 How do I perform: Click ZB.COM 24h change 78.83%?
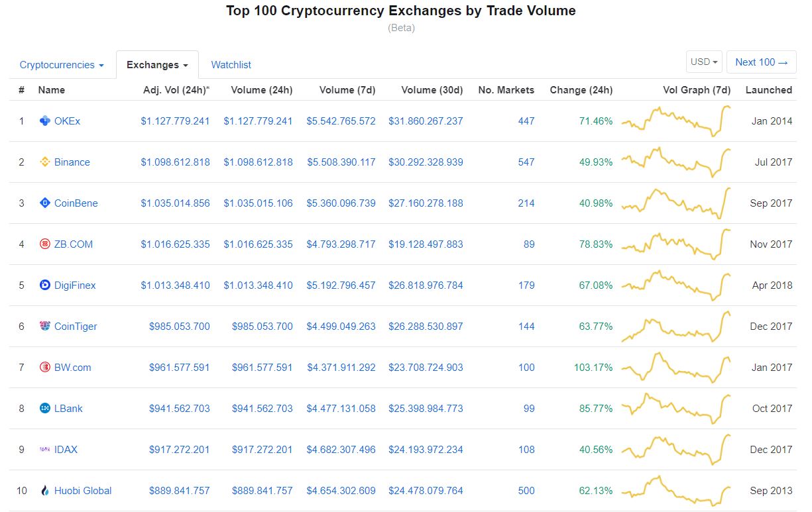[596, 244]
